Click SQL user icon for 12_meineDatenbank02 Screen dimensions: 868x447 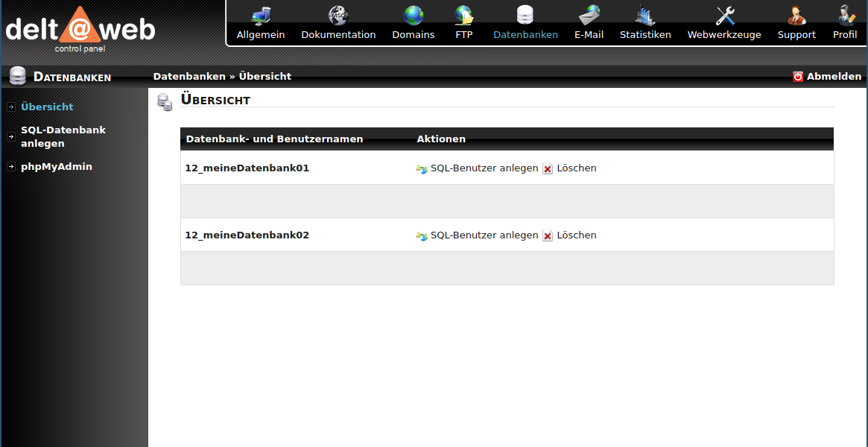(422, 236)
